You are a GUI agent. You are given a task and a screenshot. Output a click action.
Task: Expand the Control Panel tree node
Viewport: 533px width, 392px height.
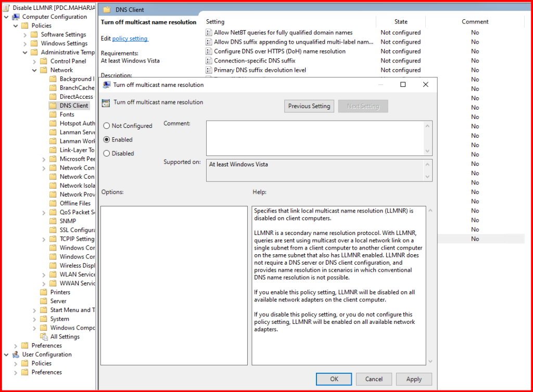pyautogui.click(x=35, y=61)
